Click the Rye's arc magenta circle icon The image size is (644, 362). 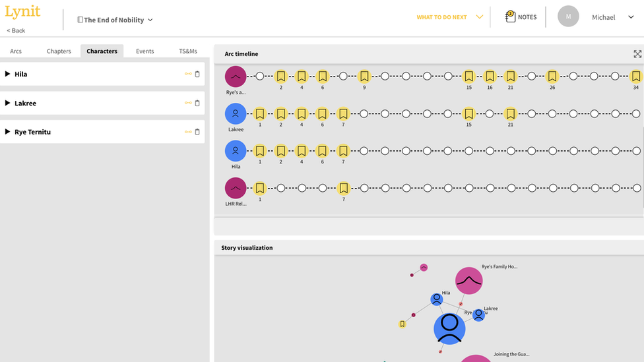[x=236, y=76]
